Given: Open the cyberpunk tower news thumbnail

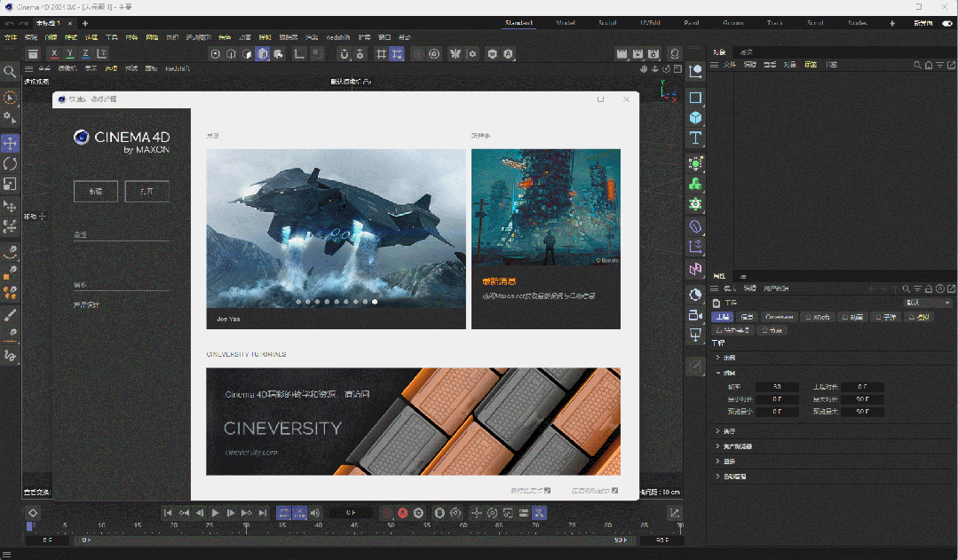Looking at the screenshot, I should click(546, 207).
